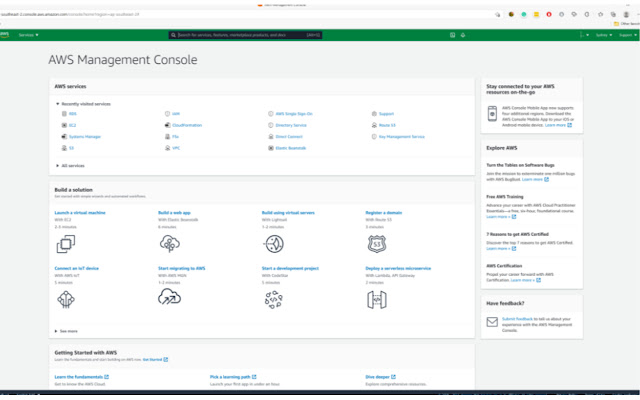This screenshot has width=640, height=400.
Task: Open the Key Management Service link
Action: [x=402, y=137]
